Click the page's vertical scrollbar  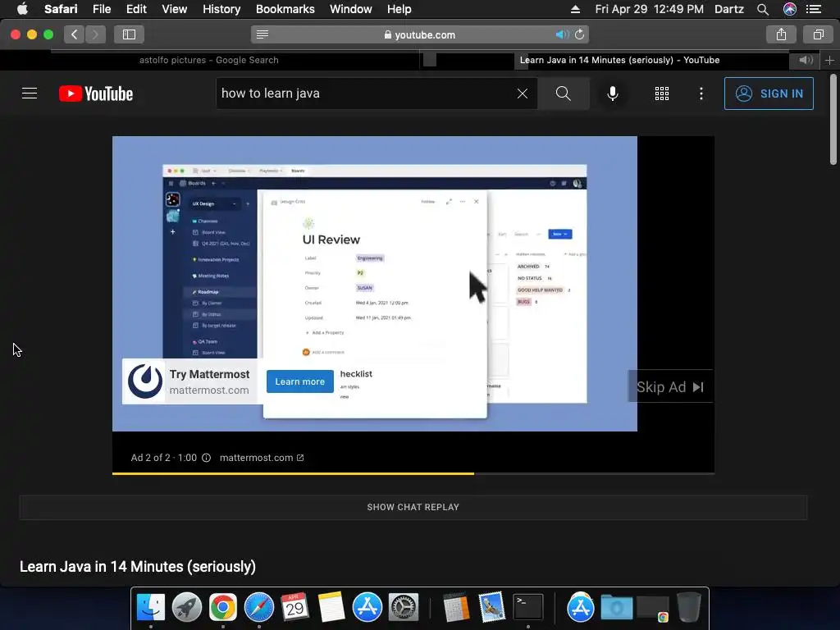(x=833, y=120)
